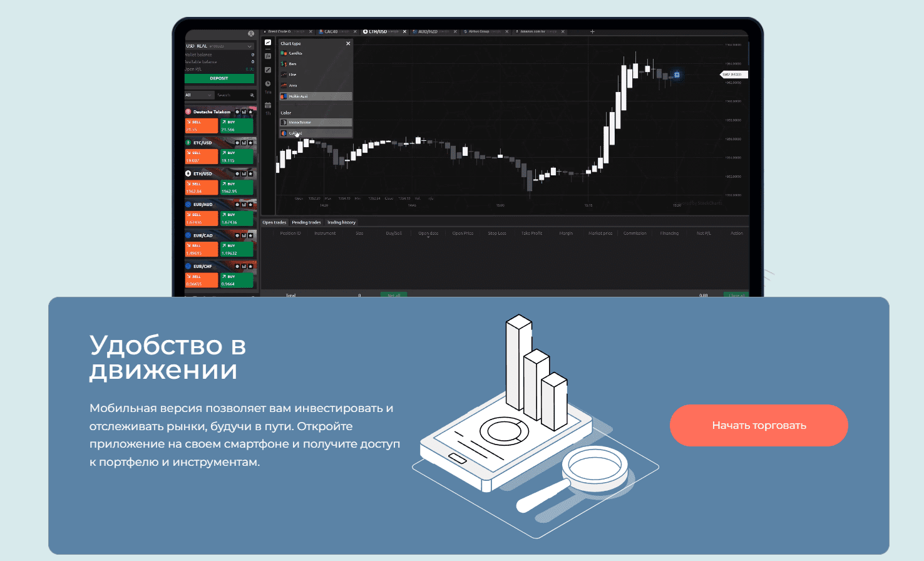Click the Начать торговать button
Viewport: 924px width, 561px height.
pos(759,425)
